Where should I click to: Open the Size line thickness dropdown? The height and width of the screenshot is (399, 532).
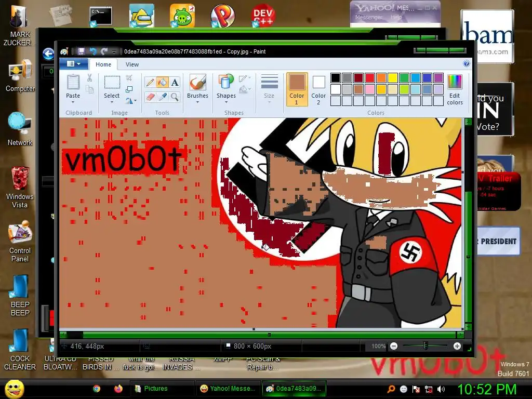pos(270,89)
